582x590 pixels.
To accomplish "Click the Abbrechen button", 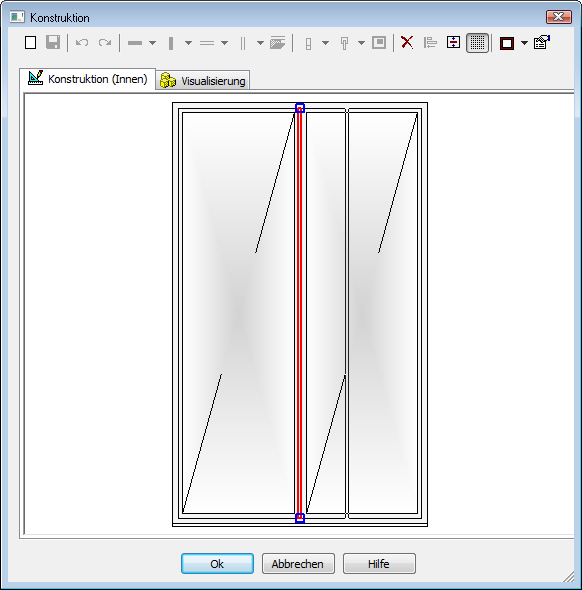I will 298,563.
